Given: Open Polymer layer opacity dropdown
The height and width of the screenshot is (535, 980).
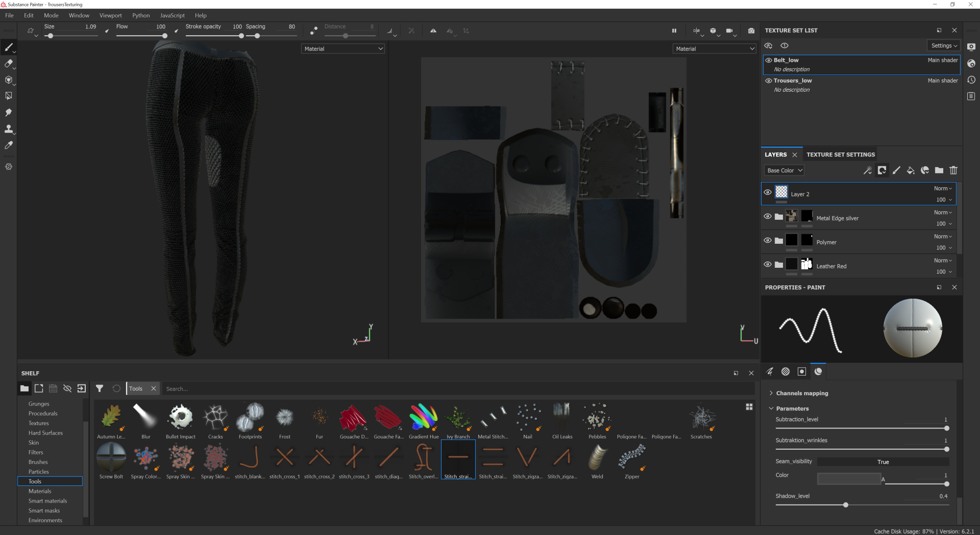Looking at the screenshot, I should click(944, 248).
